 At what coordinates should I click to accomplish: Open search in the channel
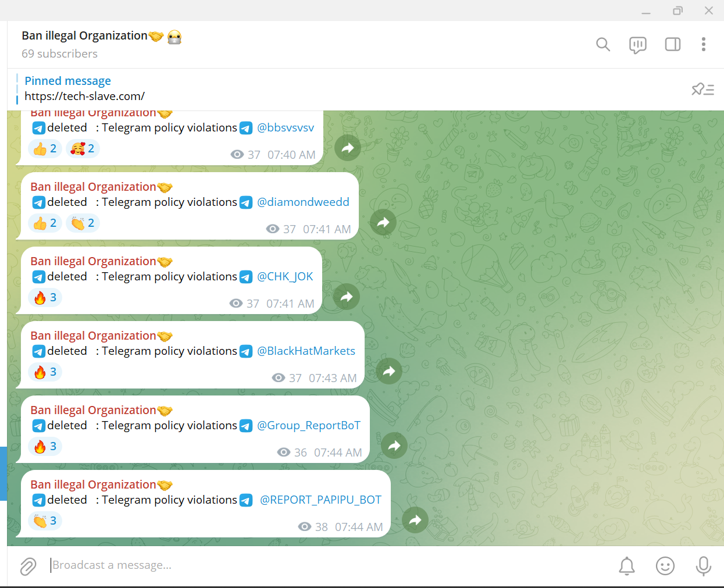[603, 44]
